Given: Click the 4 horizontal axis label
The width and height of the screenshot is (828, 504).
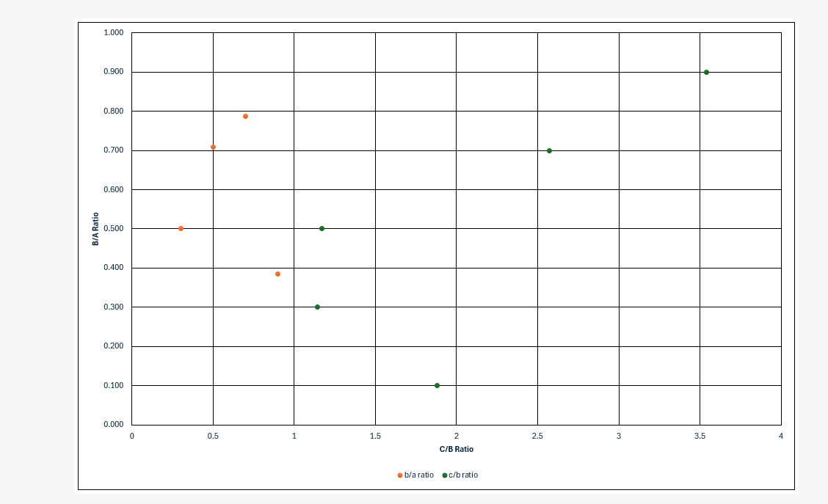Looking at the screenshot, I should (781, 436).
